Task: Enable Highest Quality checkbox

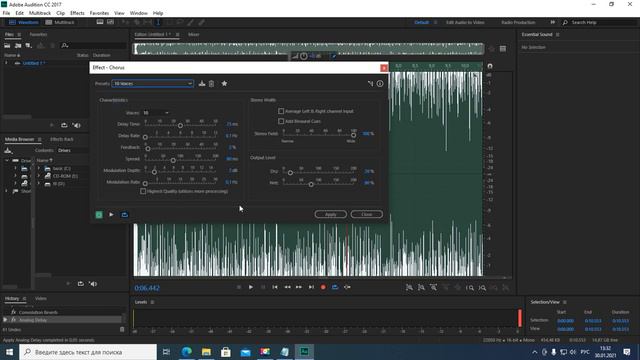Action: click(x=143, y=191)
